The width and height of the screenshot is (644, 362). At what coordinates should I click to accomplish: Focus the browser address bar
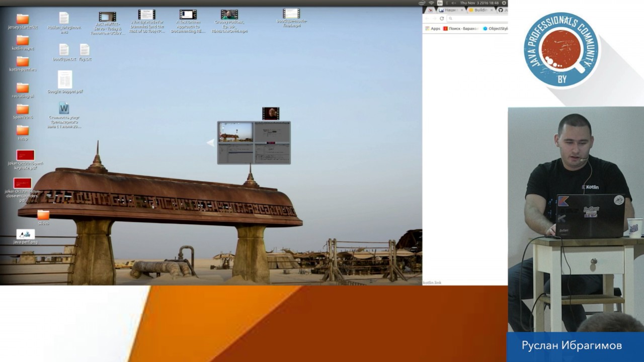click(x=477, y=19)
